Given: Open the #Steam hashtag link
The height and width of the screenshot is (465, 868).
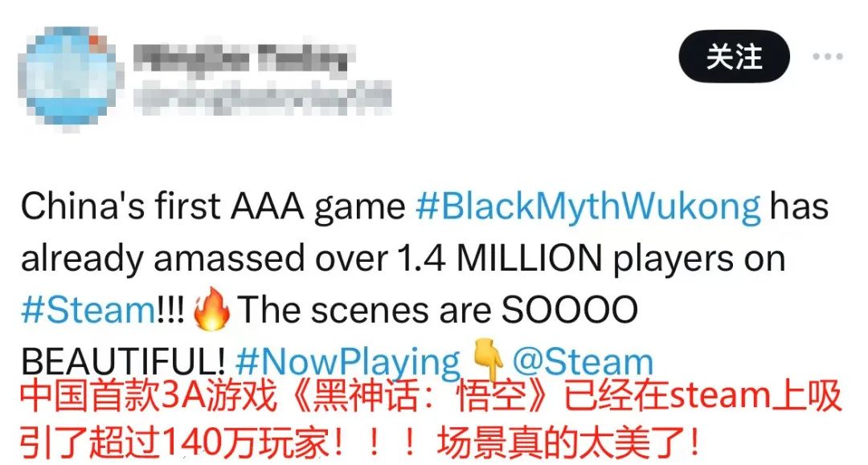Looking at the screenshot, I should tap(88, 310).
